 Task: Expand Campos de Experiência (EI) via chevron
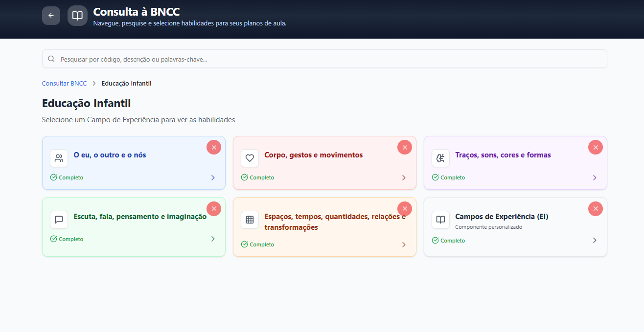(x=595, y=241)
